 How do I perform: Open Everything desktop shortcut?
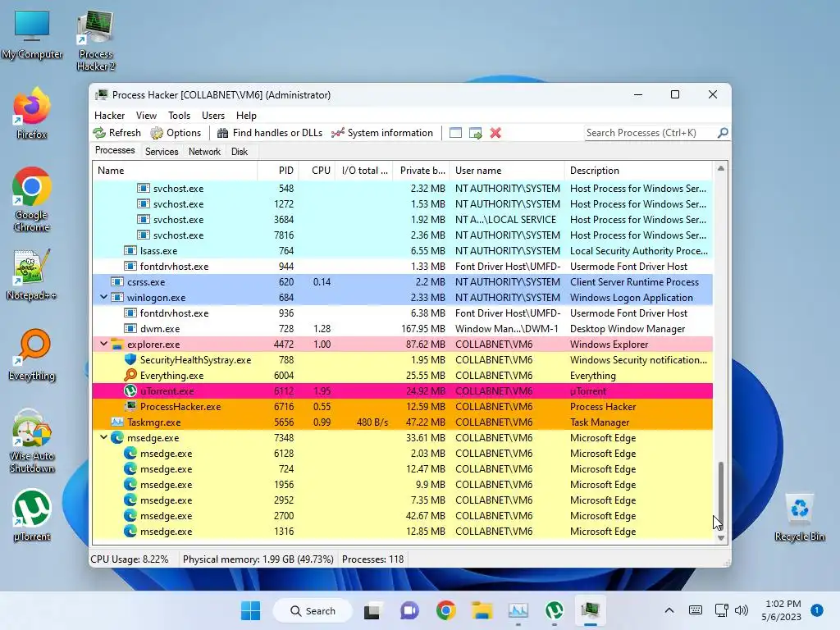pos(32,354)
